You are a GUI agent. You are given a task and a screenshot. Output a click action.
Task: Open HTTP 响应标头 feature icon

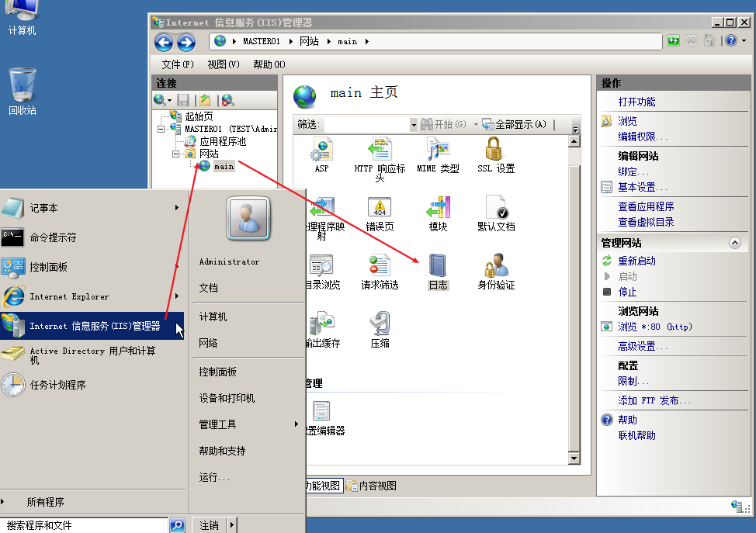[380, 150]
